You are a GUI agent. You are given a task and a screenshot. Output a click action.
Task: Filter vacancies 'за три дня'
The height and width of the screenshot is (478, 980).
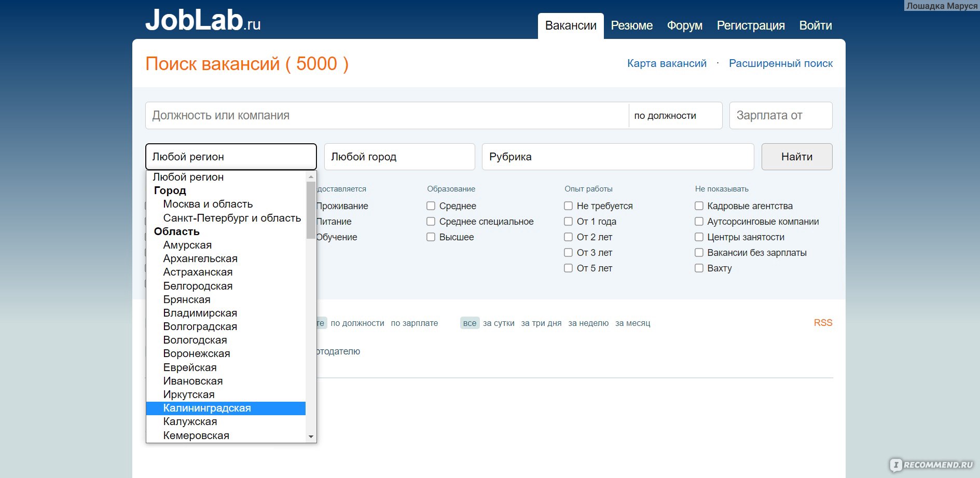541,323
